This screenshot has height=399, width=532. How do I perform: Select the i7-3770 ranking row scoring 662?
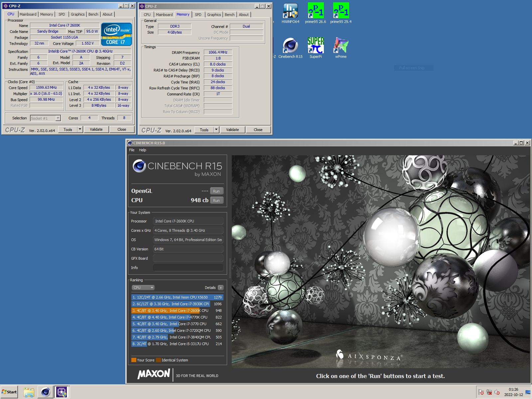(x=177, y=324)
